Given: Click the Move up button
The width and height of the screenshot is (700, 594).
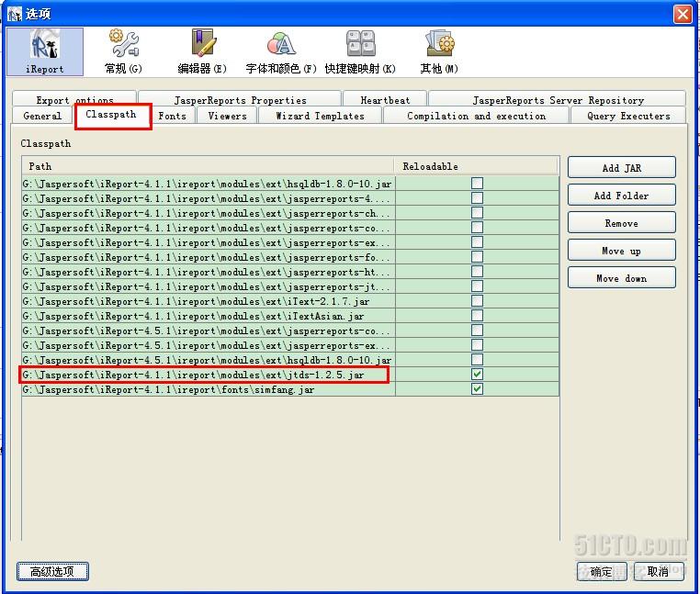Looking at the screenshot, I should click(621, 251).
